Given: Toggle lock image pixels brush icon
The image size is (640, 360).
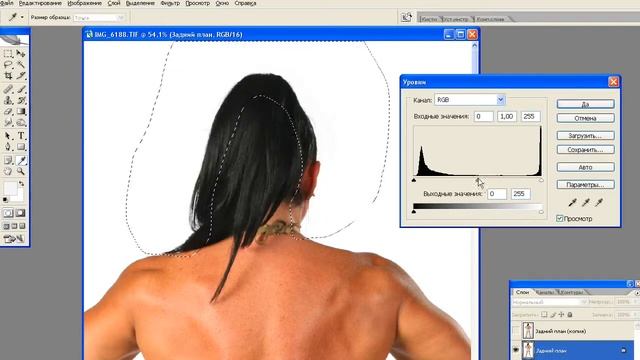Looking at the screenshot, I should pyautogui.click(x=553, y=315).
